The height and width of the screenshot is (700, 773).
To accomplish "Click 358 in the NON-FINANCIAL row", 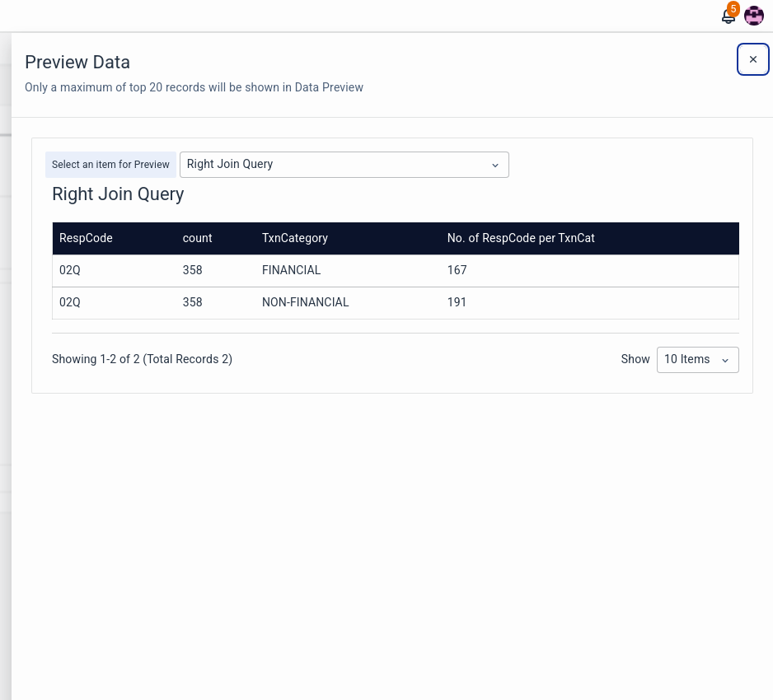I will [192, 302].
